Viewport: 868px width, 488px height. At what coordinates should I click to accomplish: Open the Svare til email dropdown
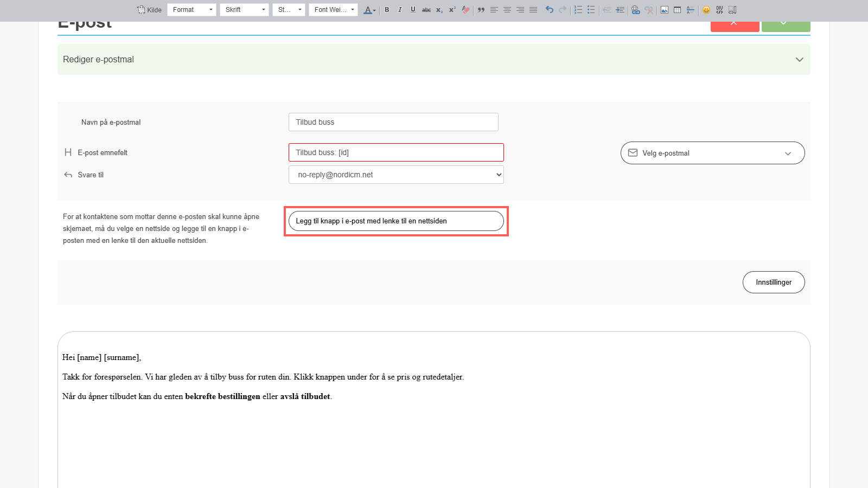pyautogui.click(x=396, y=175)
